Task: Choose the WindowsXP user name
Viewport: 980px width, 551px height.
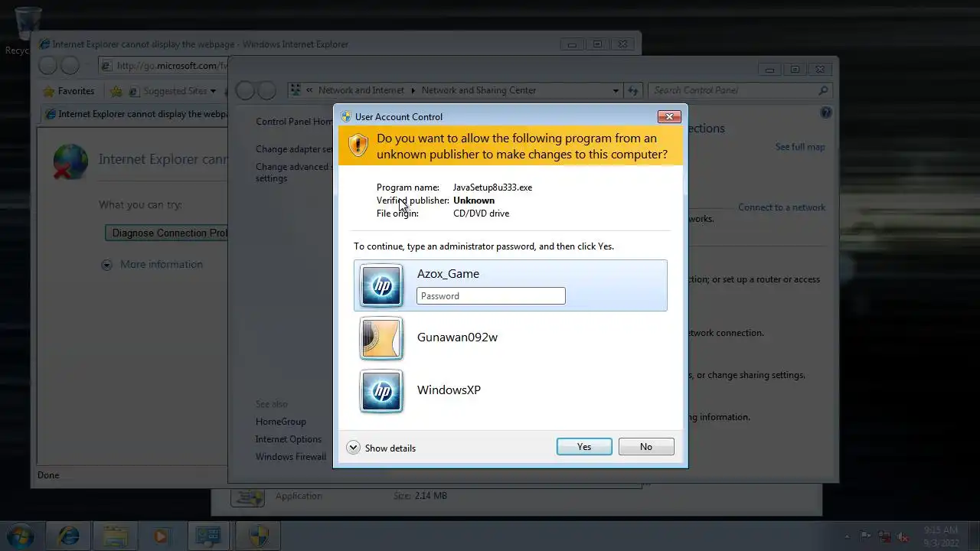Action: click(x=449, y=390)
